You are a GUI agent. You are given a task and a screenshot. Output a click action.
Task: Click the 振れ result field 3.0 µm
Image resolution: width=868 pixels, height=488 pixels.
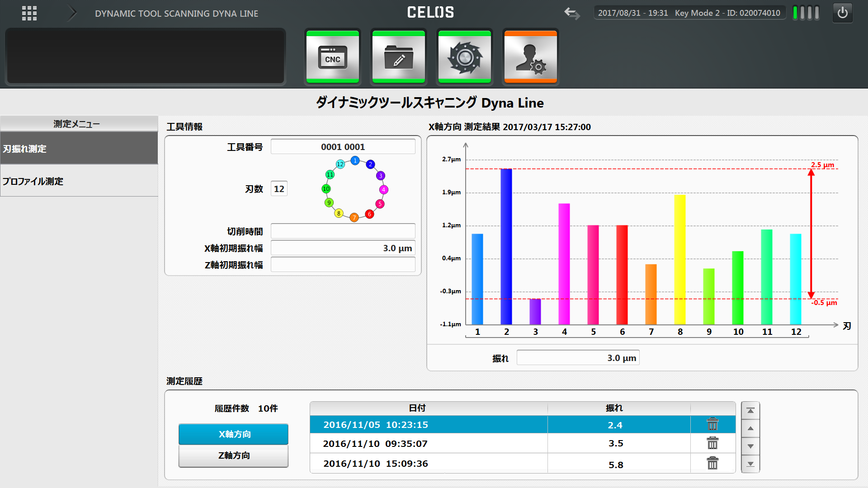(578, 358)
